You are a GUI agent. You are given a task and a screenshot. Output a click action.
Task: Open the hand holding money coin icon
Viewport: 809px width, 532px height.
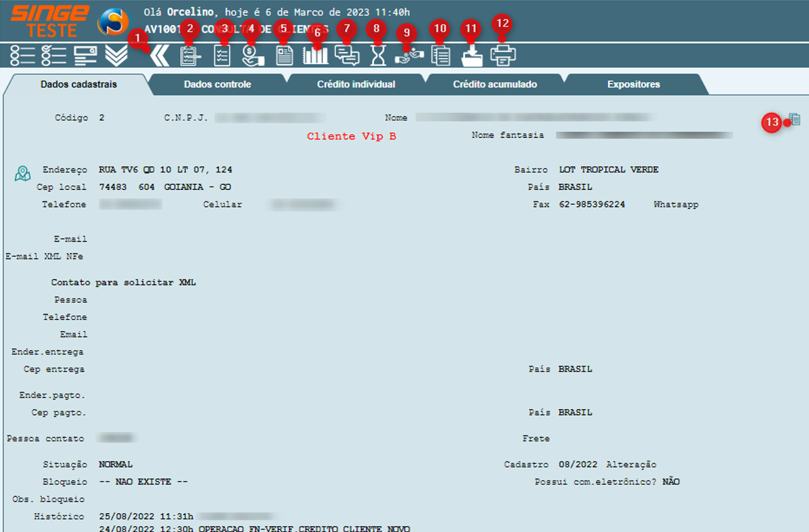253,55
